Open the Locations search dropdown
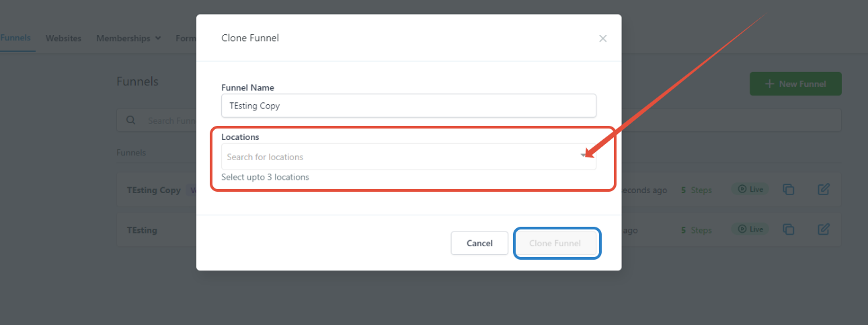The width and height of the screenshot is (868, 325). point(409,157)
